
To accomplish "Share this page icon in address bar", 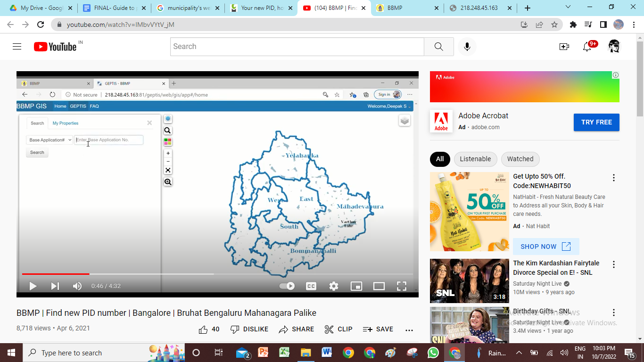I will [x=539, y=25].
